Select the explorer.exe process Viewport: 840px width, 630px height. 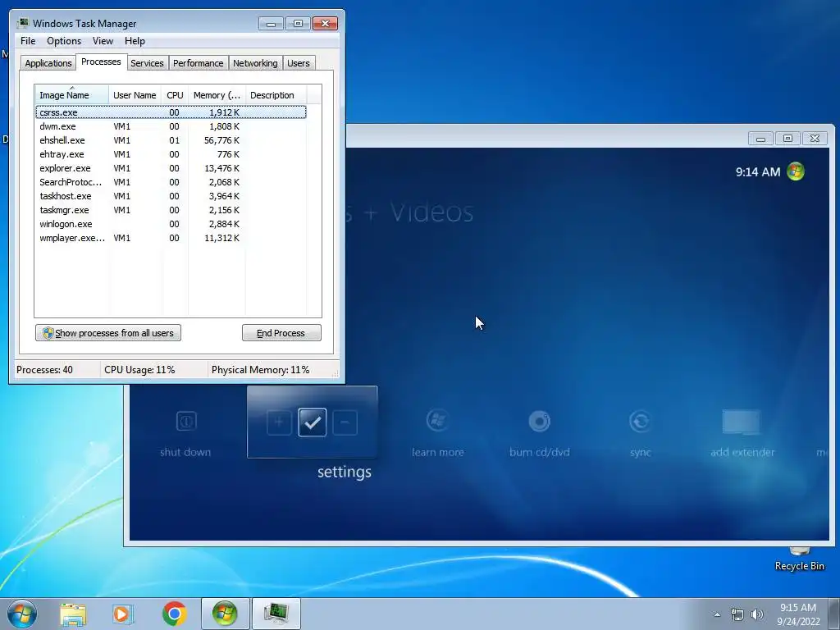click(171, 168)
